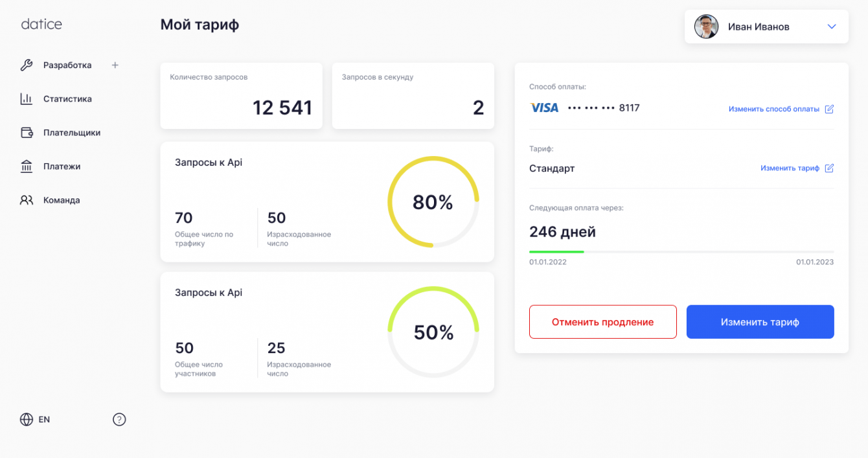Click Общее число участников label
This screenshot has height=458, width=868.
point(199,369)
